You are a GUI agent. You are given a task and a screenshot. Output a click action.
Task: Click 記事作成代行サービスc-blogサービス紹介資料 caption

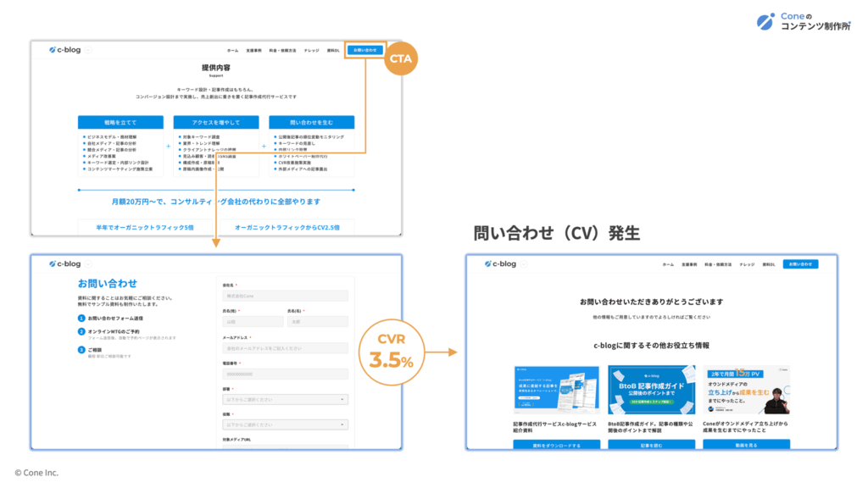point(554,427)
